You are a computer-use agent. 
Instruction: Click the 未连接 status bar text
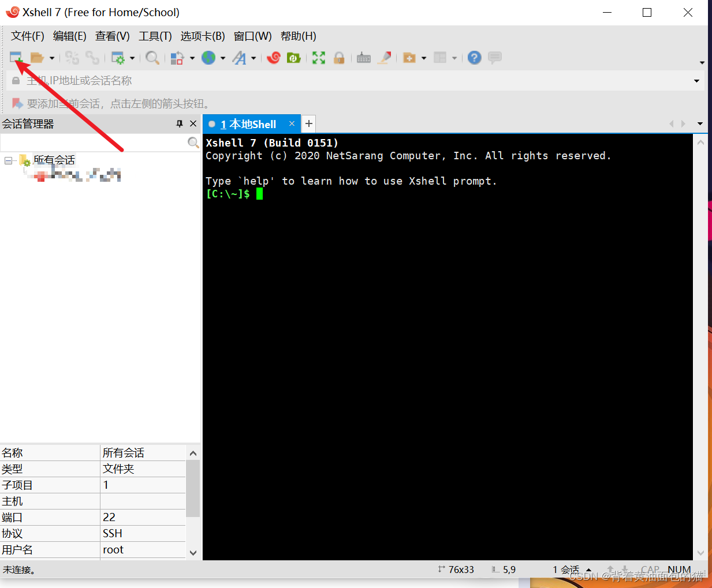[x=19, y=570]
